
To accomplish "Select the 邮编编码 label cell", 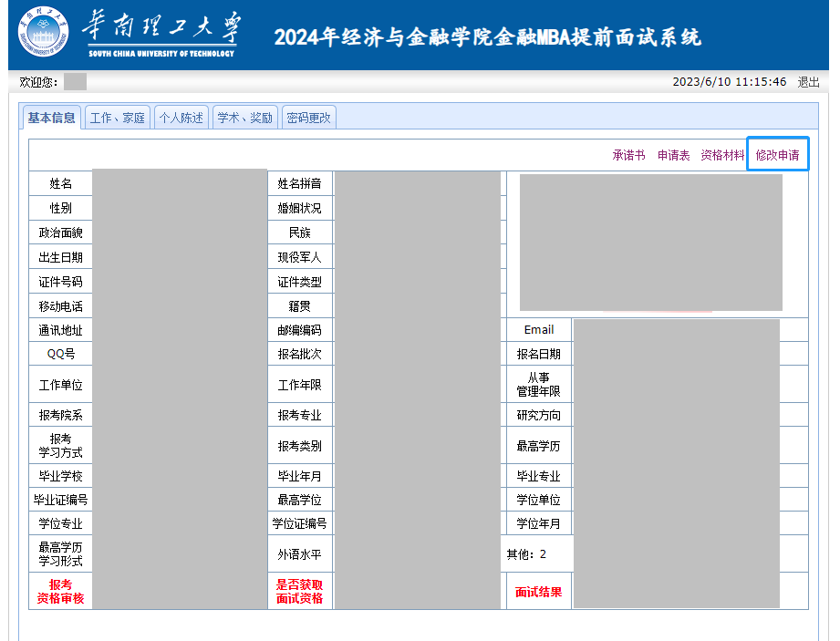I will (299, 330).
